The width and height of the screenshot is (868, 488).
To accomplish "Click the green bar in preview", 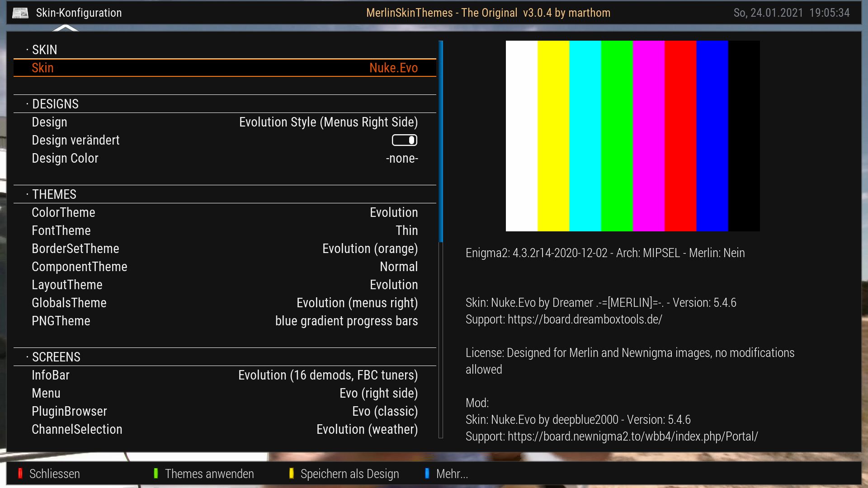I will point(617,136).
